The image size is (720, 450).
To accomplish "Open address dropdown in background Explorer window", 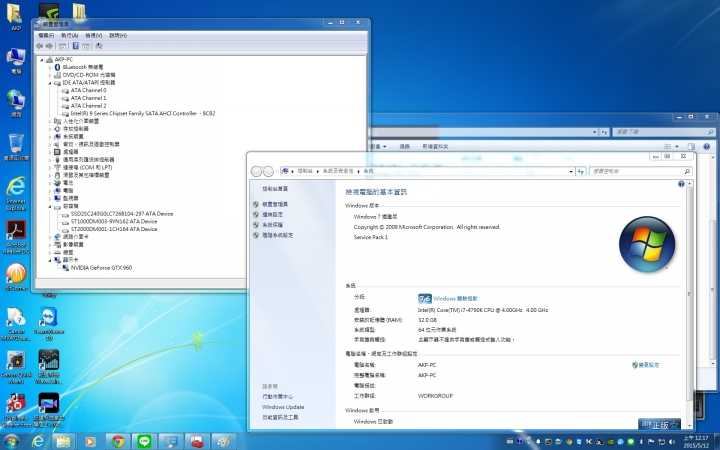I will [595, 132].
